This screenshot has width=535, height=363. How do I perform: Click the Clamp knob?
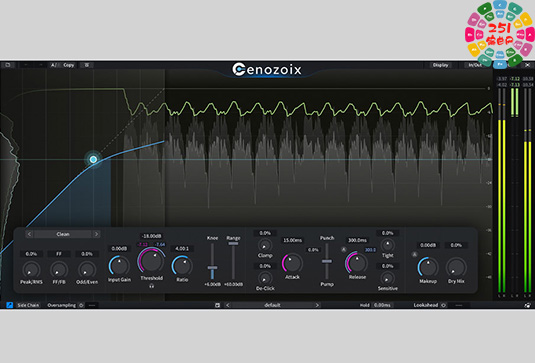(x=265, y=245)
